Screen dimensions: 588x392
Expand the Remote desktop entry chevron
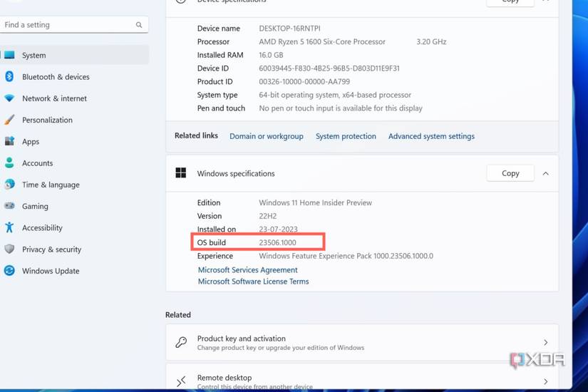click(x=545, y=381)
